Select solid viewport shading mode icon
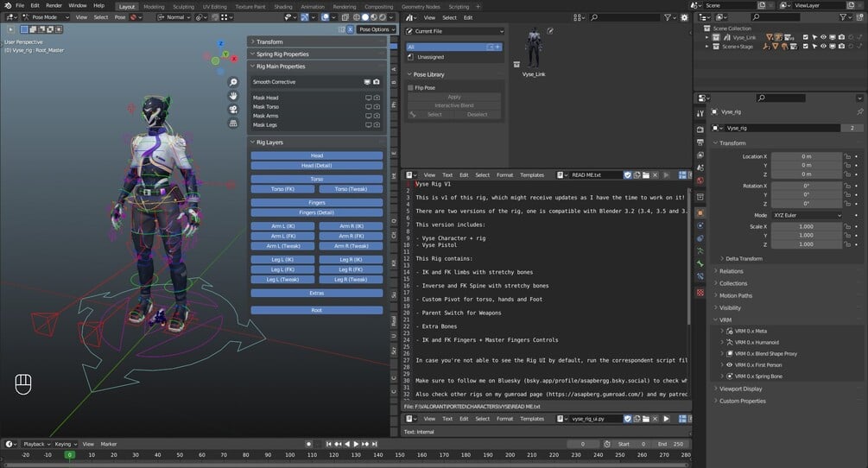Screen dimensions: 868x468 (365, 17)
